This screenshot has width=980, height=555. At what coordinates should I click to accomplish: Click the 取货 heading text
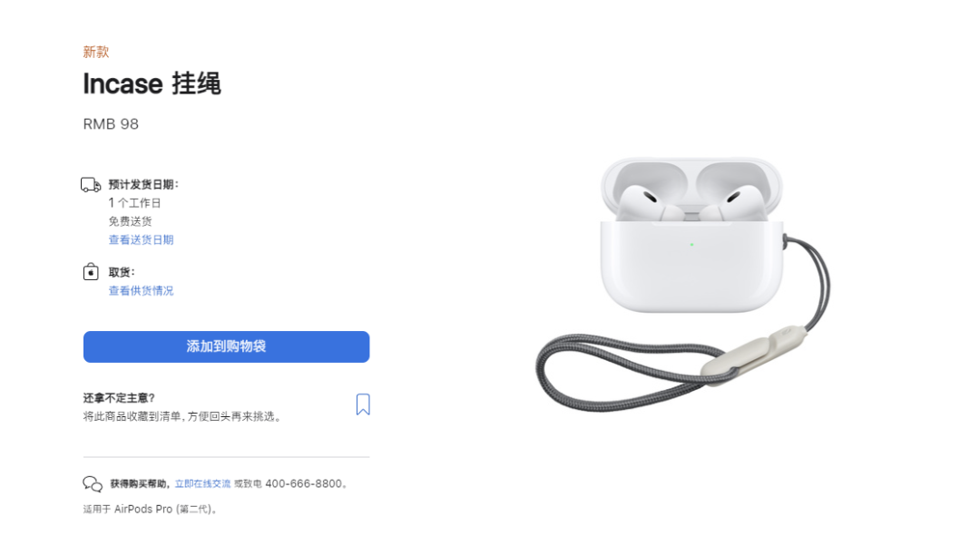[122, 272]
